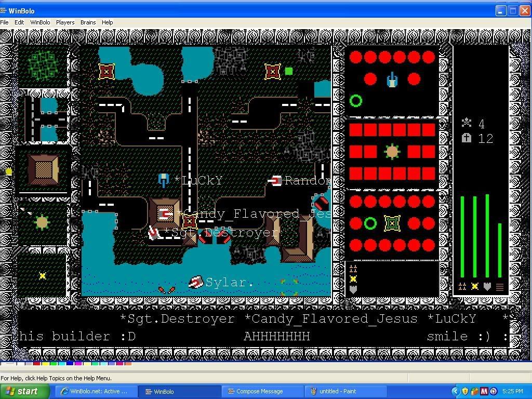
Task: Click the blue tank icon in the tanks status panel
Action: coord(392,79)
